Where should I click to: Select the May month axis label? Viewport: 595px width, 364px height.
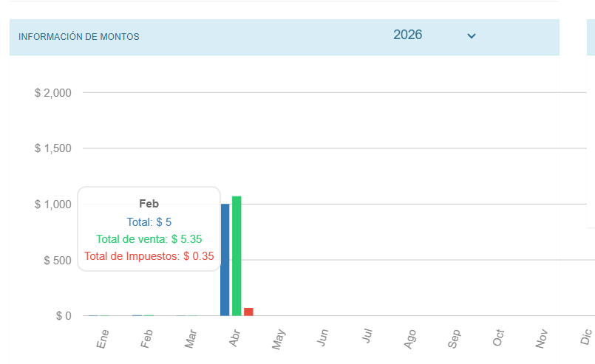coord(278,339)
